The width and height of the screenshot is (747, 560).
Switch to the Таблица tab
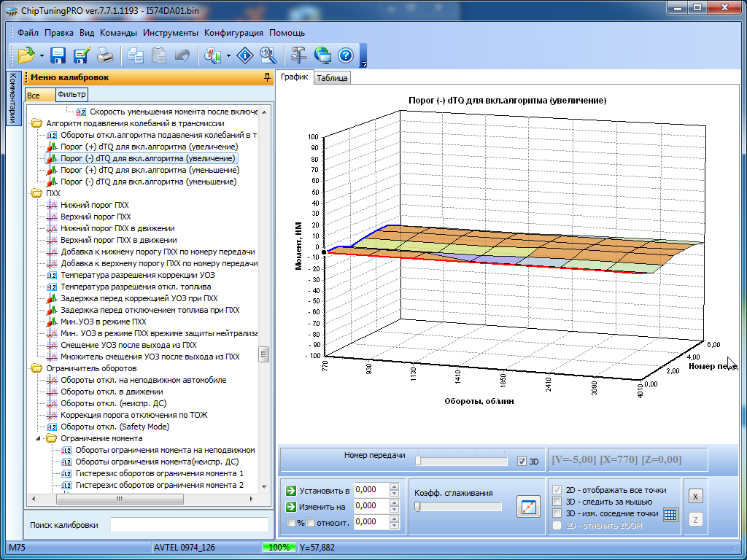[x=332, y=79]
